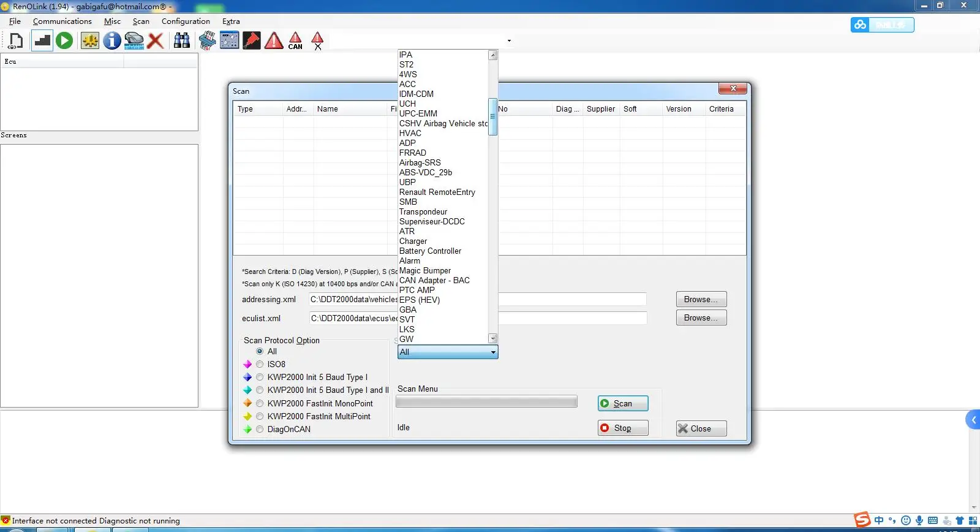Open the File menu

(x=15, y=21)
